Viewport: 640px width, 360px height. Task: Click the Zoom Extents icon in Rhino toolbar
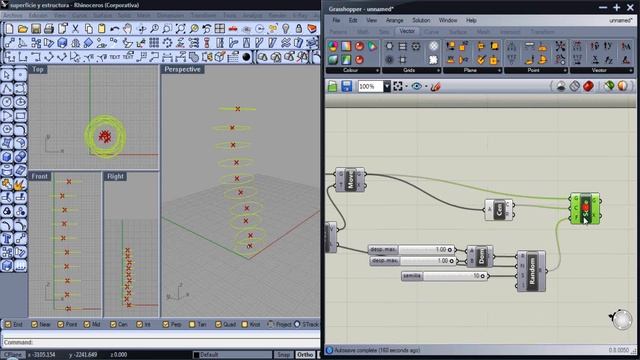180,29
